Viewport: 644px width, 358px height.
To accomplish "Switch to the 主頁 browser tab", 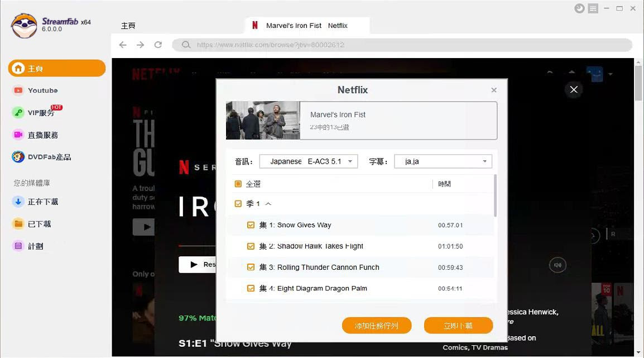I will pos(128,26).
